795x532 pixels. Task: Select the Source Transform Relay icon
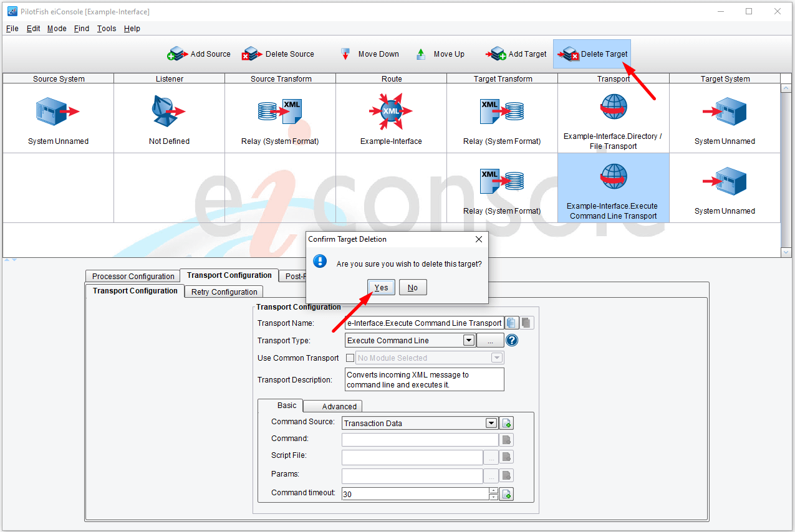click(280, 112)
